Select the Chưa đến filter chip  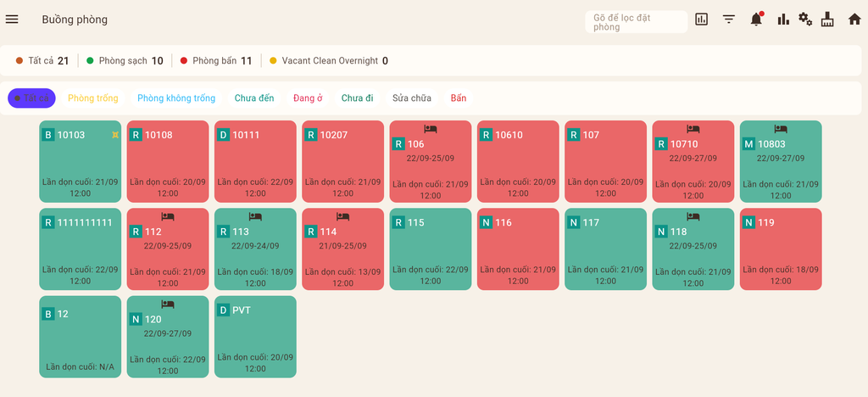[x=254, y=98]
